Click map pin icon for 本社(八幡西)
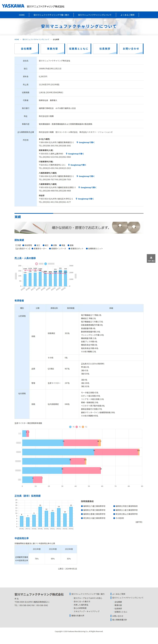 [77, 142]
